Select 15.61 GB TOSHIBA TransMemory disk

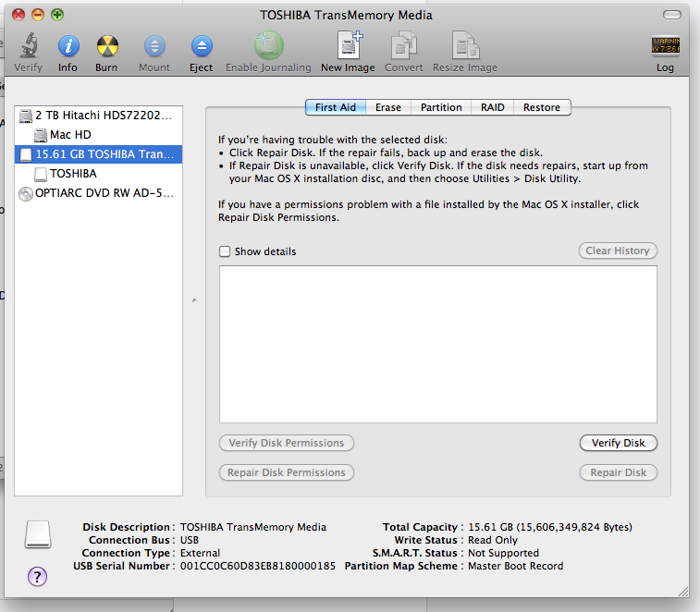[x=98, y=154]
